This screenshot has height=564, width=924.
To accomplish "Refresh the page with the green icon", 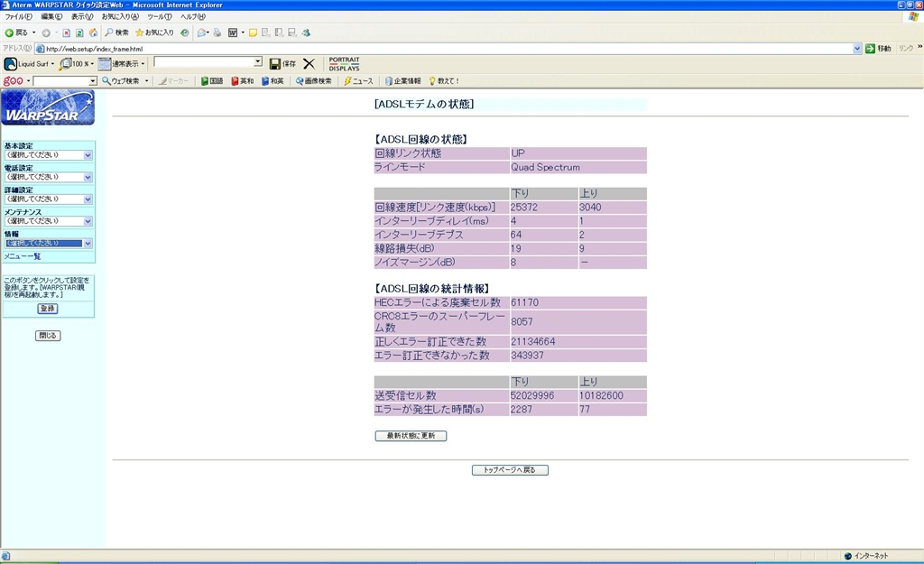I will [79, 33].
